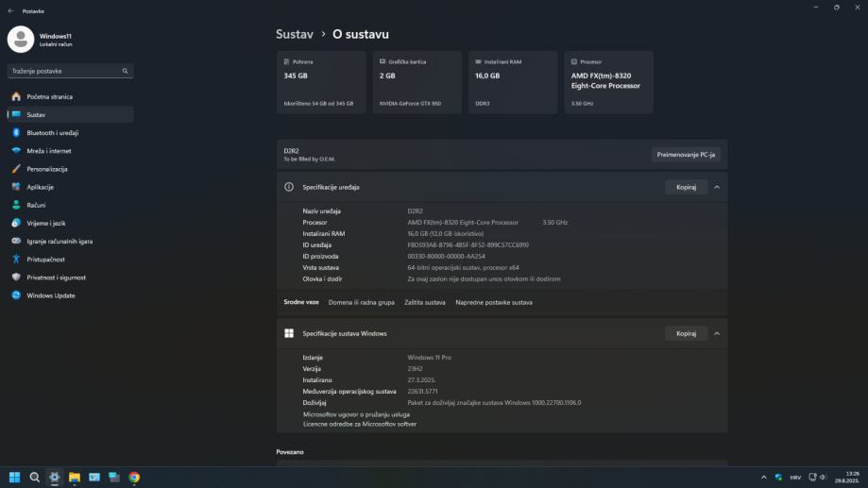Click the Igranje računalnih igara controller icon
The width and height of the screenshot is (868, 488).
(16, 242)
